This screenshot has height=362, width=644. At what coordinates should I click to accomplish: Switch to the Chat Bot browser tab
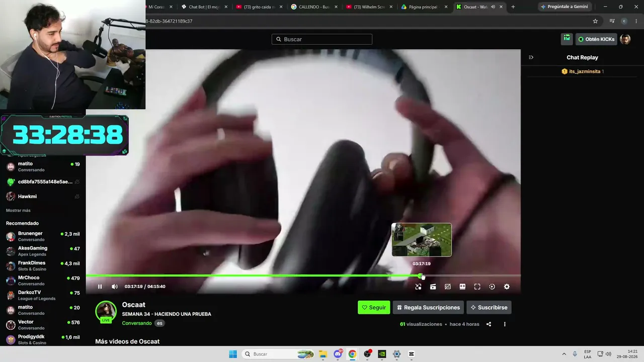click(x=204, y=7)
